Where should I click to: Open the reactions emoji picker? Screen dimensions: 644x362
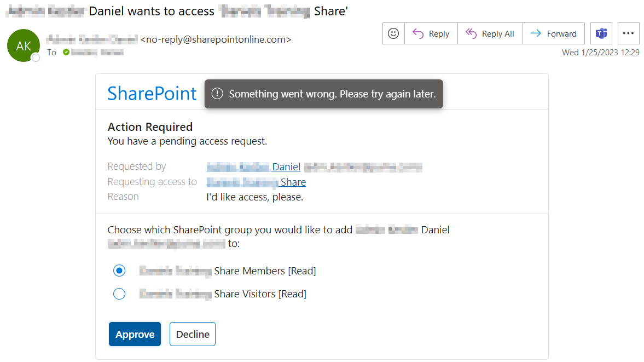tap(393, 33)
